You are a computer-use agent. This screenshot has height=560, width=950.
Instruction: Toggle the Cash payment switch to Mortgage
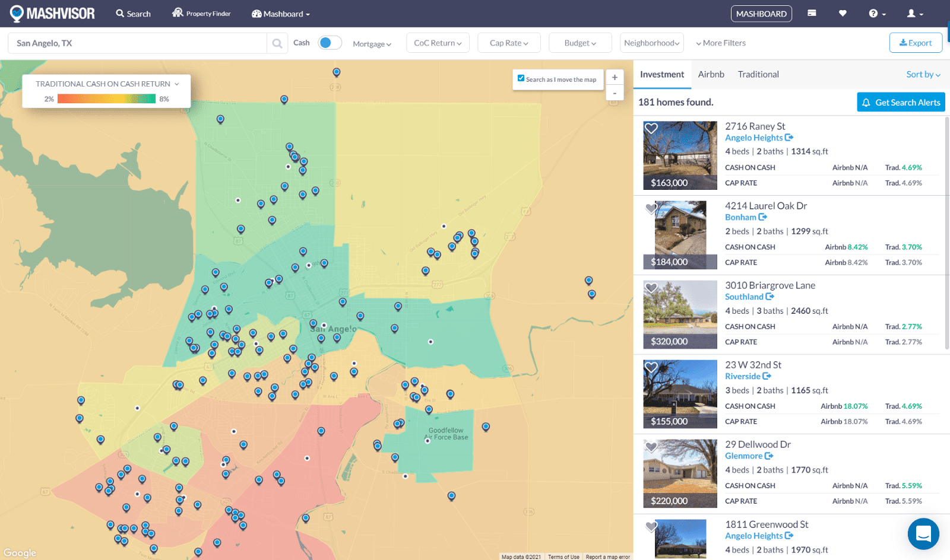[330, 43]
